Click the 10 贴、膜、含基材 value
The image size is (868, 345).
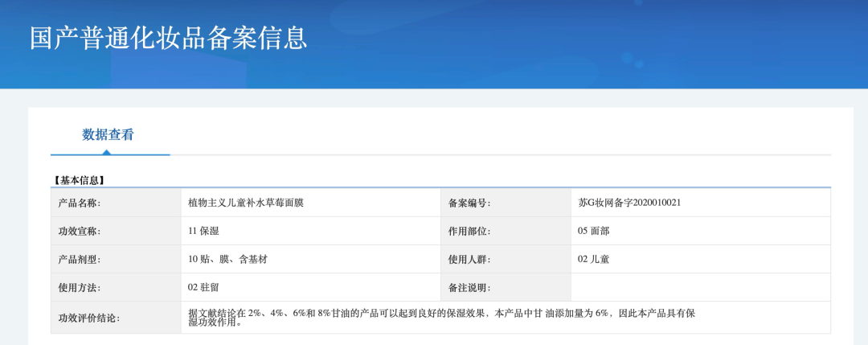coord(227,259)
